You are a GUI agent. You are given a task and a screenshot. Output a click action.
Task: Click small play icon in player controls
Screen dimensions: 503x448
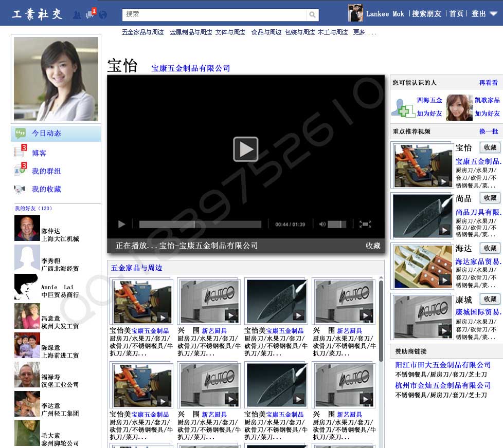point(122,224)
